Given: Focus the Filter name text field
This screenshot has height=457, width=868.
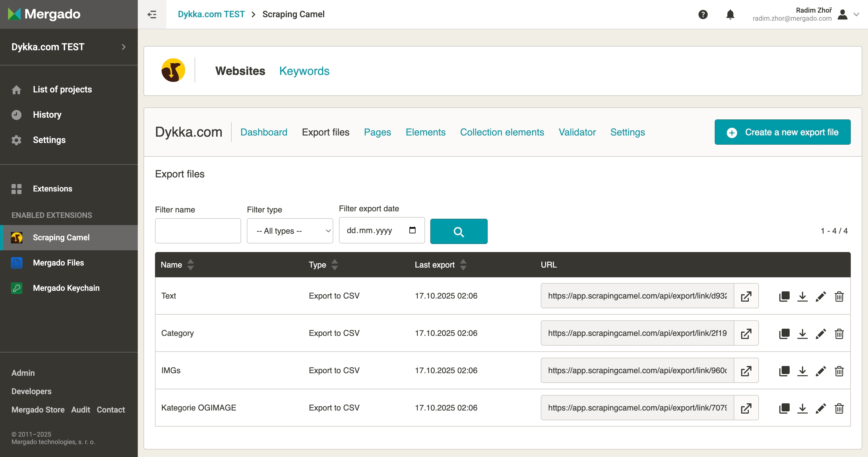Looking at the screenshot, I should coord(198,231).
